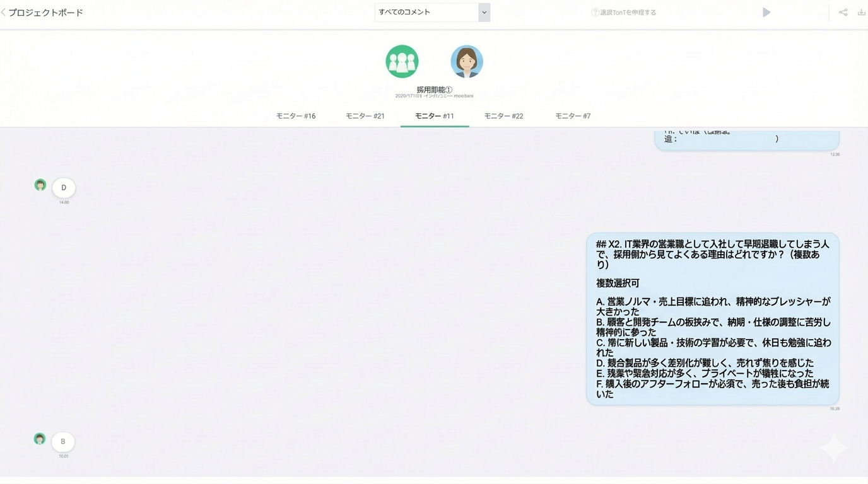868x484 pixels.
Task: Click the share icon
Action: click(843, 13)
